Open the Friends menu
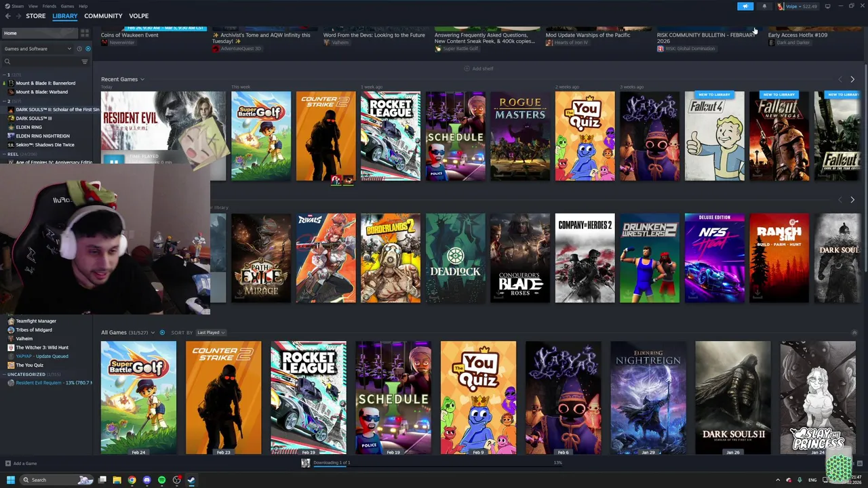The image size is (868, 488). pyautogui.click(x=50, y=6)
